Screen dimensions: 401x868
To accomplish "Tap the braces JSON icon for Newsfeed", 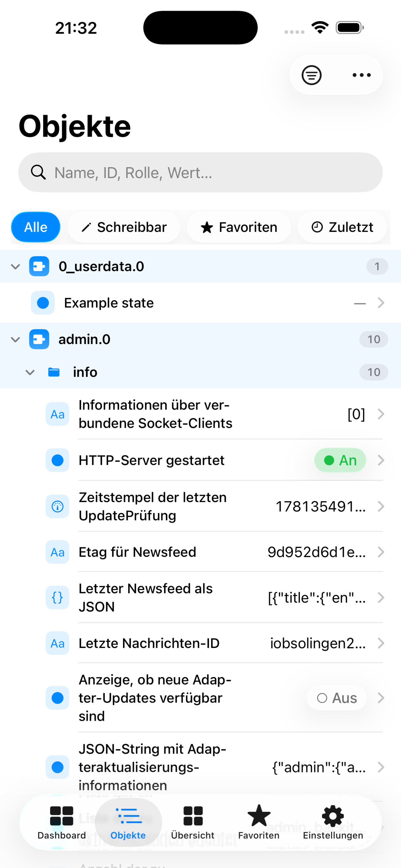I will tap(57, 597).
